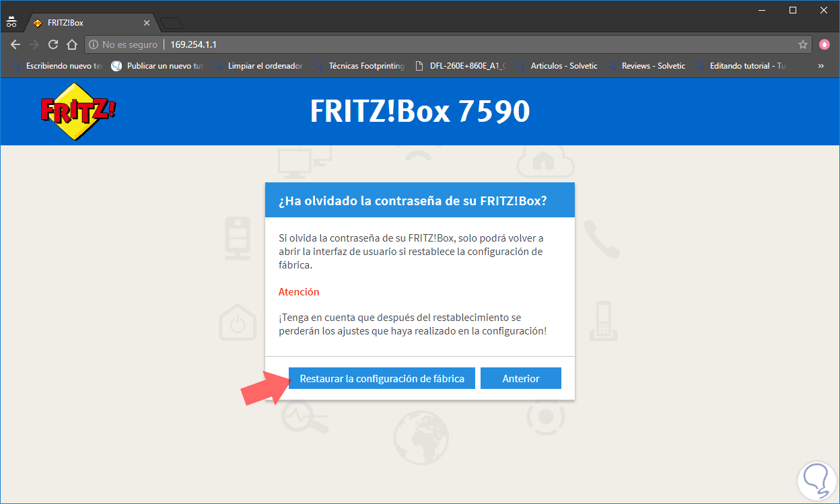This screenshot has width=840, height=504.
Task: Open bookmark Editando tutorial
Action: (740, 66)
